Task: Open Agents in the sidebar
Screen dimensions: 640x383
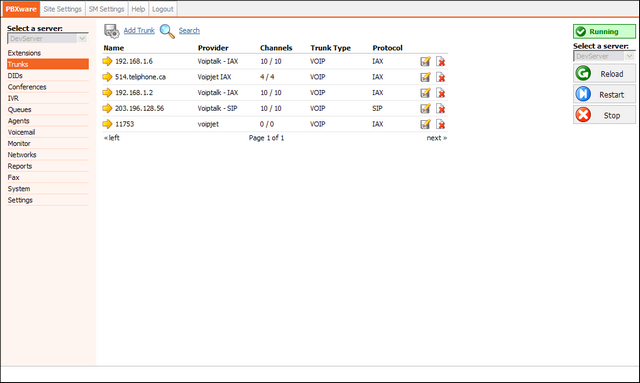Action: 48,121
